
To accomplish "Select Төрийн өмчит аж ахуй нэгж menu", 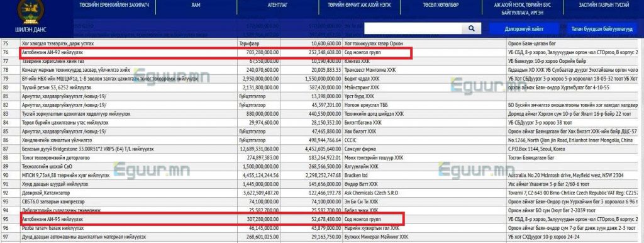I will pos(359,6).
